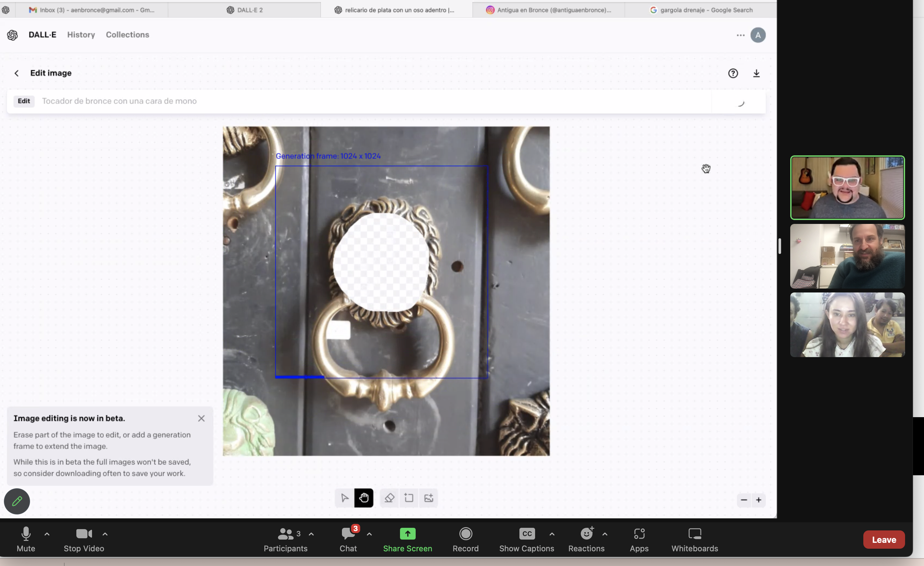Expand the Reactions options chevron
This screenshot has width=924, height=566.
tap(605, 534)
